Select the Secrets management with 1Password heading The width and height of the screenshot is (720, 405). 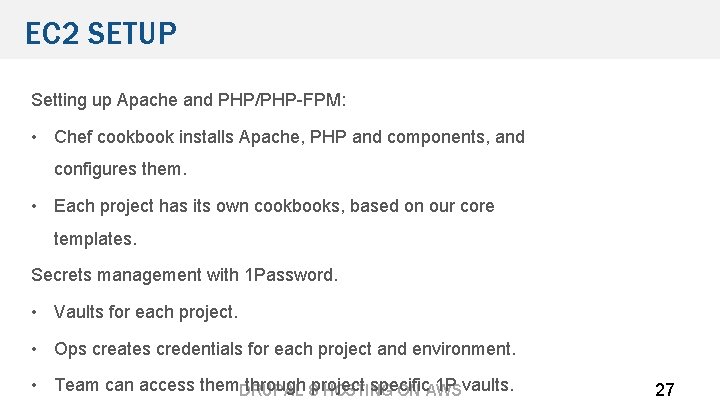coord(185,274)
